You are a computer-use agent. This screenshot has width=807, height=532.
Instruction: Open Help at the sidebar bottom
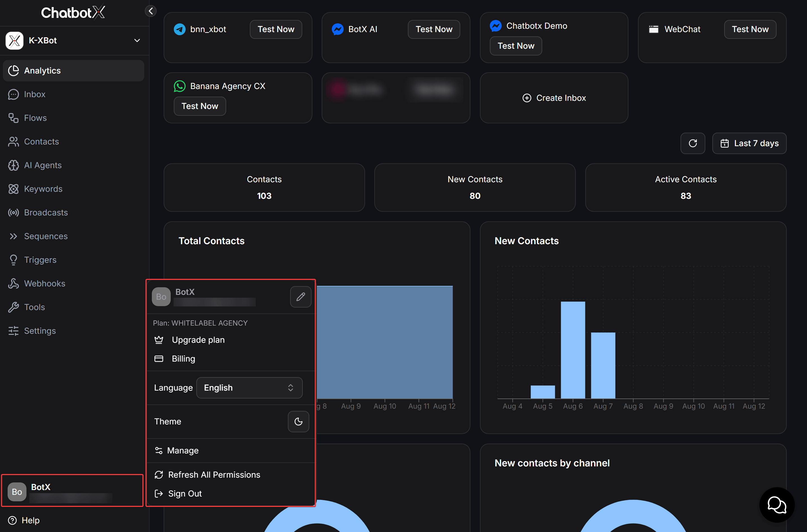[24, 520]
